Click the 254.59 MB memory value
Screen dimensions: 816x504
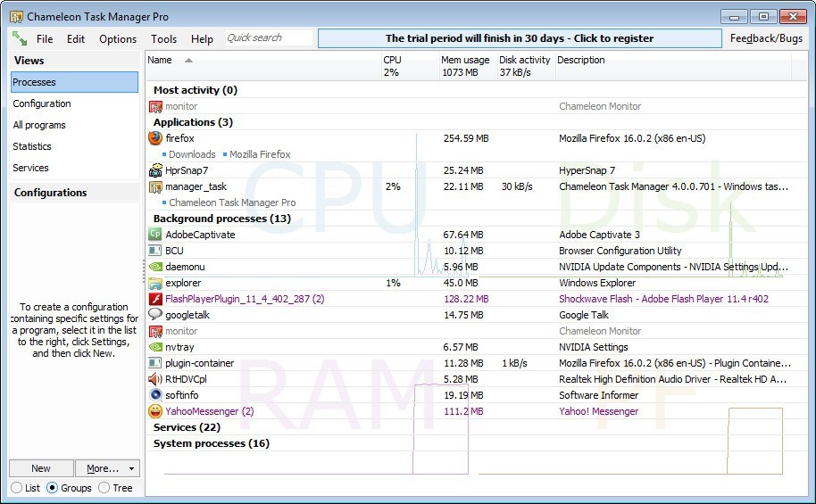pos(466,138)
